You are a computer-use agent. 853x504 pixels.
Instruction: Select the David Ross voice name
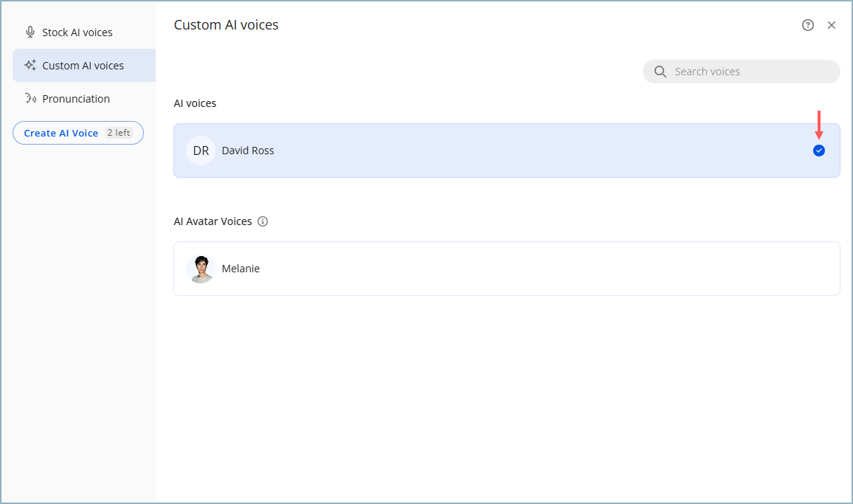(x=248, y=151)
